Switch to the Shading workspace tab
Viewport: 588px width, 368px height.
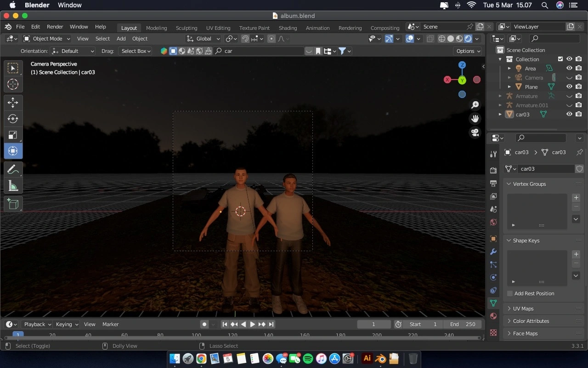(x=288, y=28)
